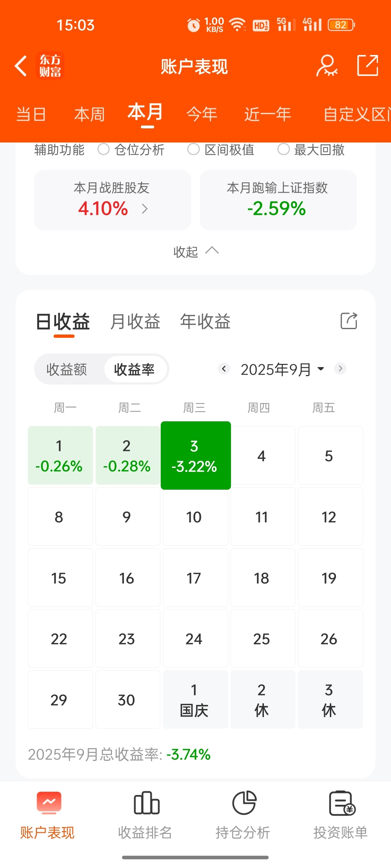Select the 区间极值 radio button
The image size is (391, 868).
193,149
